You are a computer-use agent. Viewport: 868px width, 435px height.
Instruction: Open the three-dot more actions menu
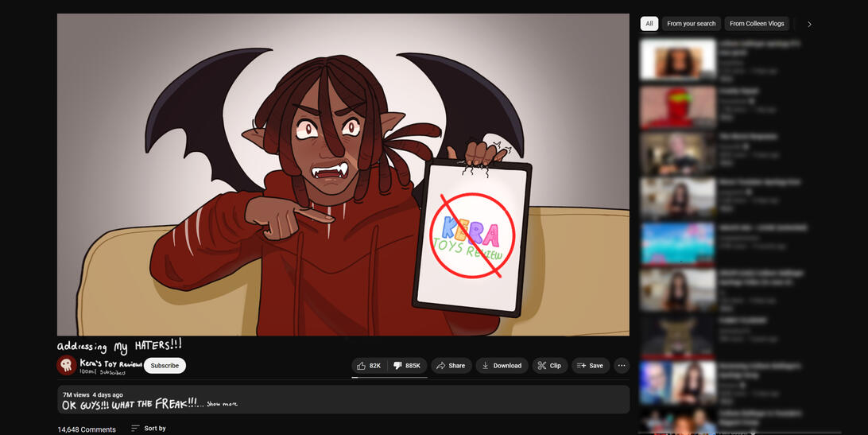coord(622,366)
